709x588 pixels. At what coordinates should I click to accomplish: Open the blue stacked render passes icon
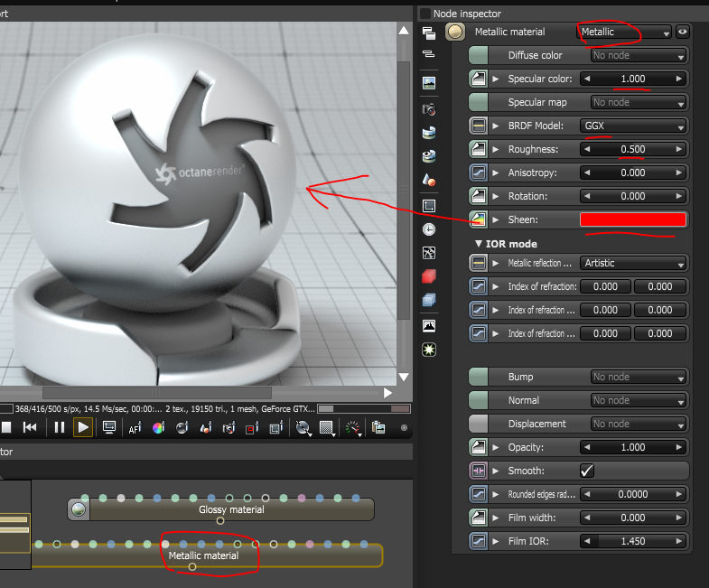[429, 300]
